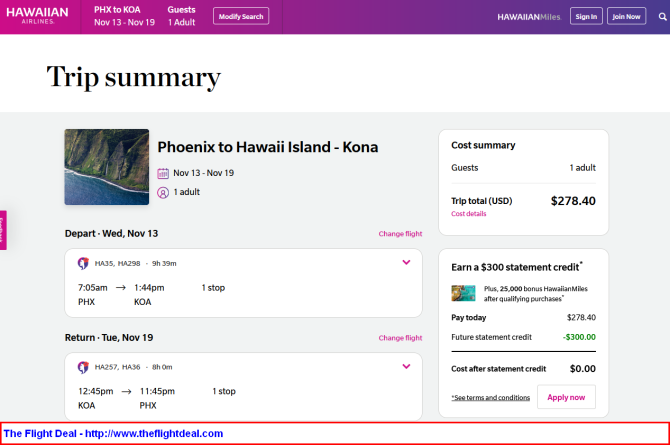The image size is (670, 445).
Task: Open See terms and conditions link
Action: click(x=491, y=398)
